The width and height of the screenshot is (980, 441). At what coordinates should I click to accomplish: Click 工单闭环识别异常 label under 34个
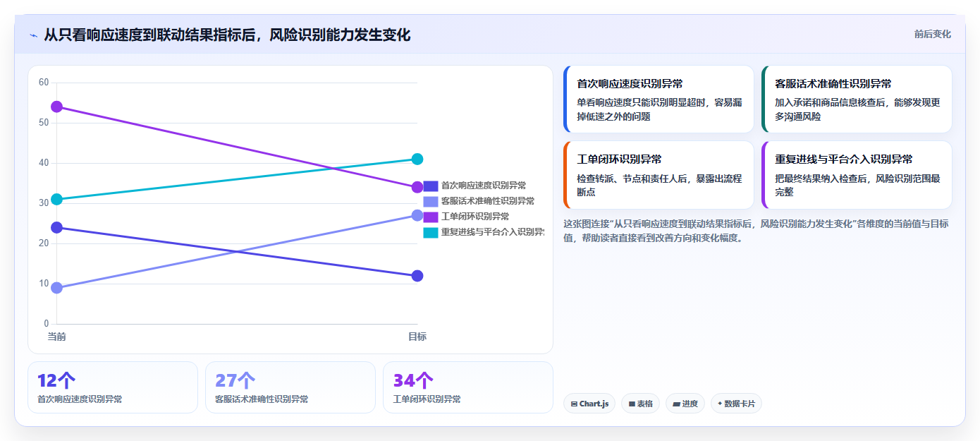click(427, 399)
